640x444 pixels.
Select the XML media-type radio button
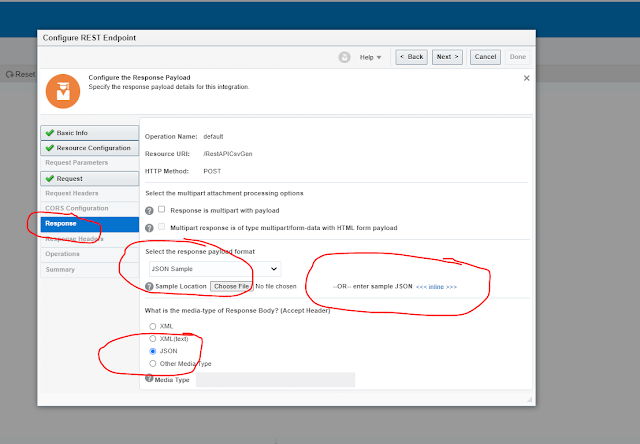click(x=153, y=326)
